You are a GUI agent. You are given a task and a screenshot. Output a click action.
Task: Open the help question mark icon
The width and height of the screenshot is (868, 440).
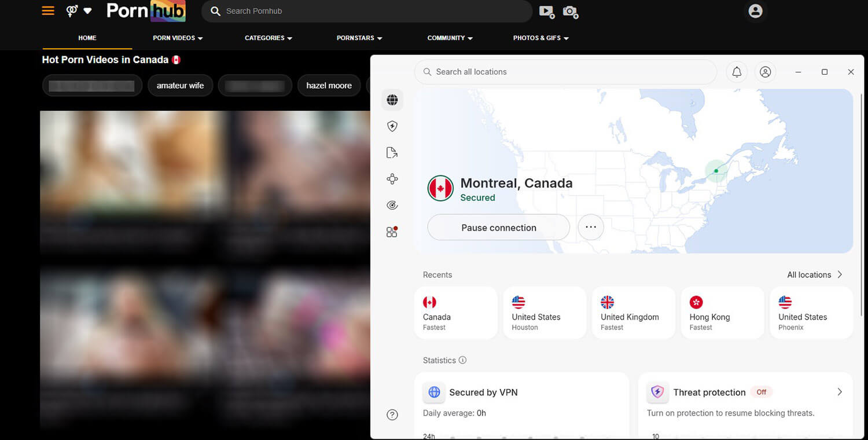coord(392,415)
